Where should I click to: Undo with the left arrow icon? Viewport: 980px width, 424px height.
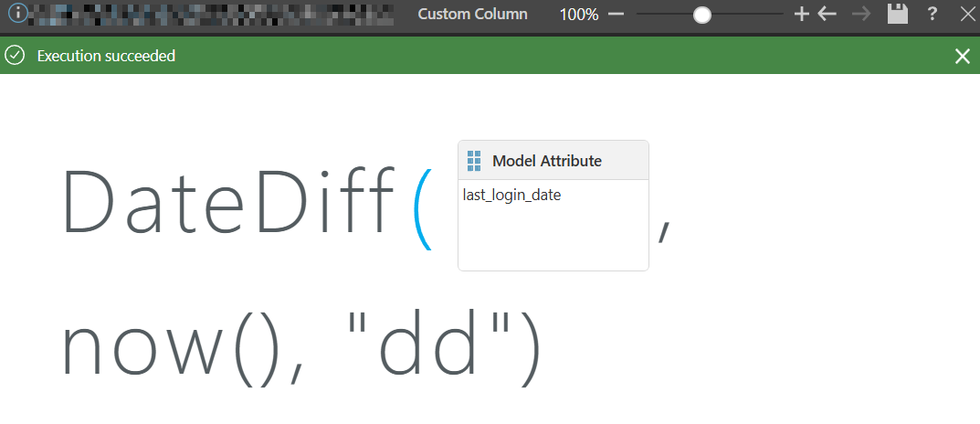tap(827, 15)
